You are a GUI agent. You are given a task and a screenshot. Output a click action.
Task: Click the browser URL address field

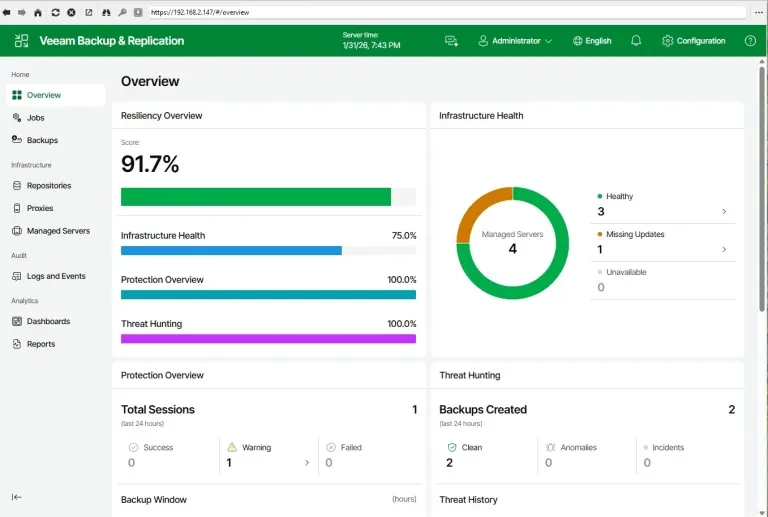click(445, 12)
